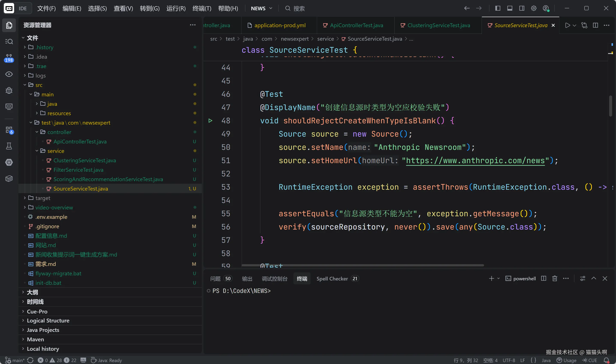Click the compare changes icon in editor toolbar
The image size is (616, 364).
[x=584, y=25]
